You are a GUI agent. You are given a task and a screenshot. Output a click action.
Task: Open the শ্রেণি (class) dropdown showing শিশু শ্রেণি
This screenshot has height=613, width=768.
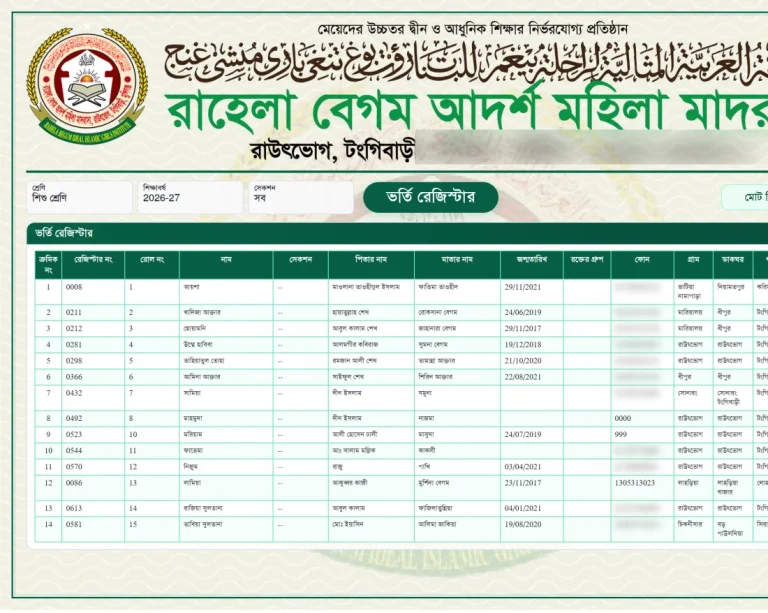(x=79, y=197)
